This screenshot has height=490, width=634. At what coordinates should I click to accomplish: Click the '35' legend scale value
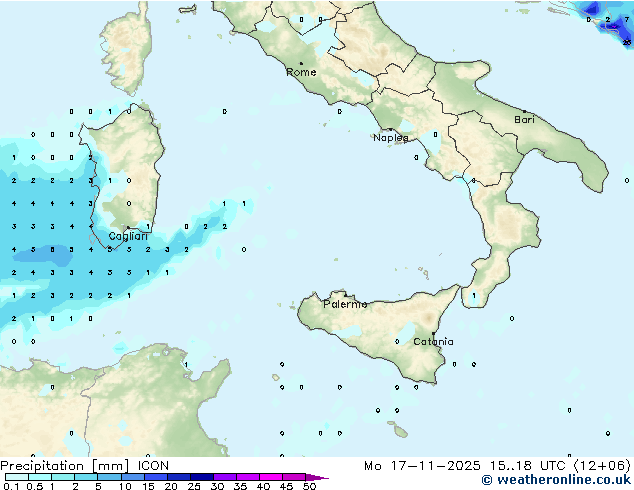240,486
